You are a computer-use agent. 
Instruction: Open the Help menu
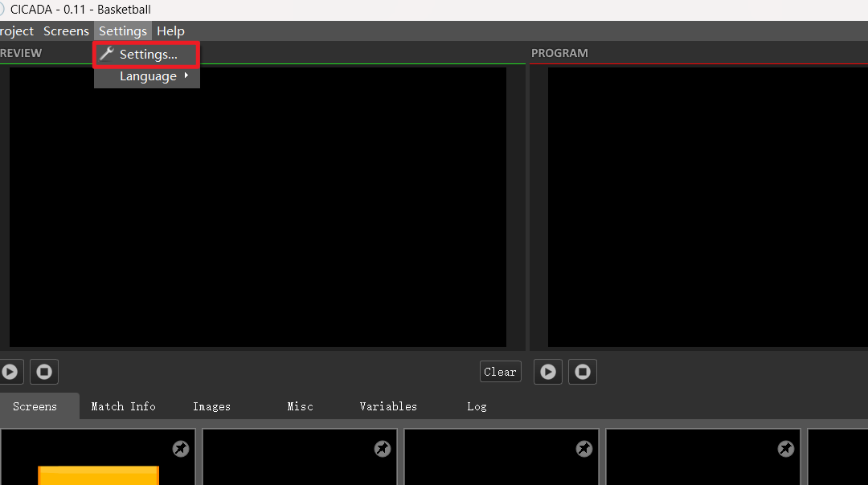(170, 31)
